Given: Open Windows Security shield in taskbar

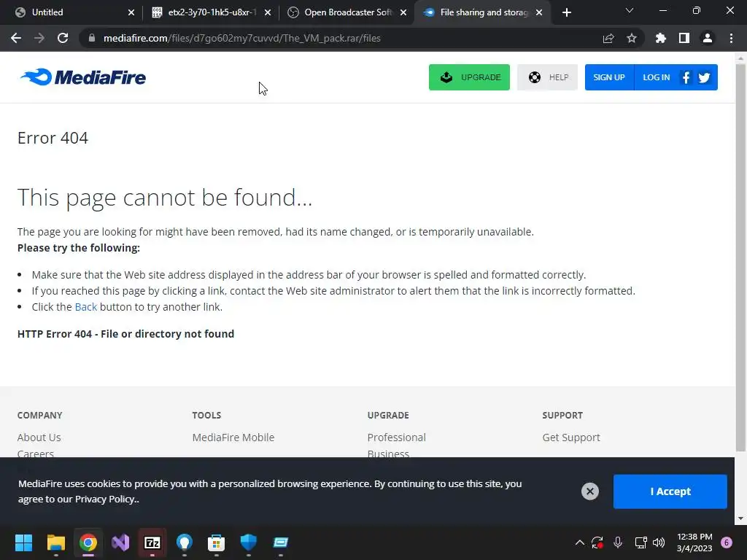Looking at the screenshot, I should click(249, 542).
